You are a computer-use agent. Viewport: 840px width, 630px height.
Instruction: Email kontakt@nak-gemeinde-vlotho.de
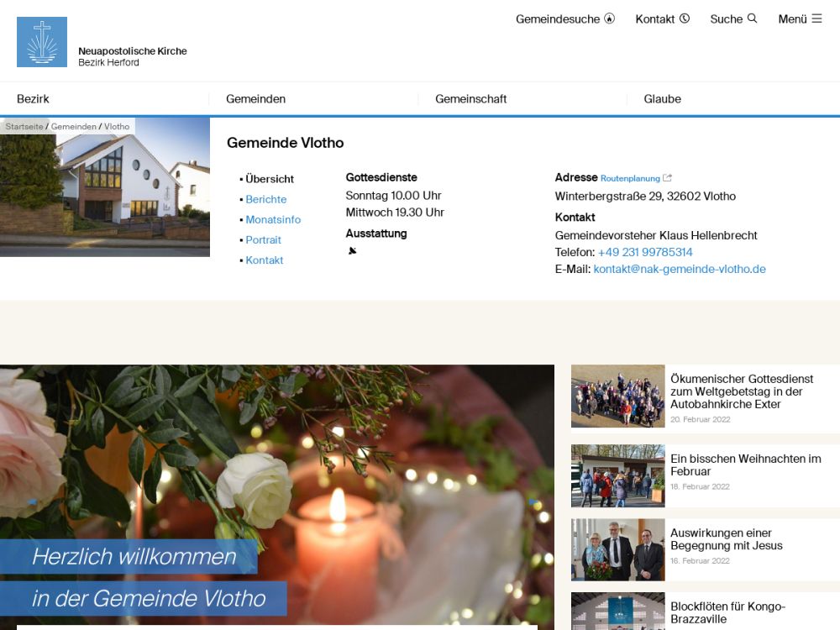click(680, 270)
